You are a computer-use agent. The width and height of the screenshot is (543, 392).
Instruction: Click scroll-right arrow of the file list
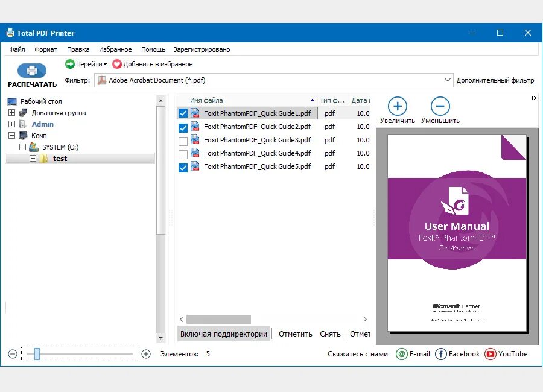tap(365, 319)
